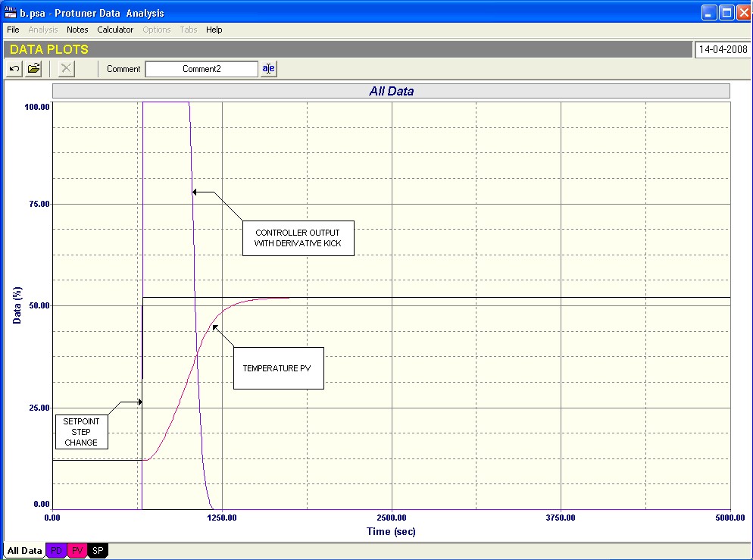Click the text edit icon beside Comment2

coord(269,69)
